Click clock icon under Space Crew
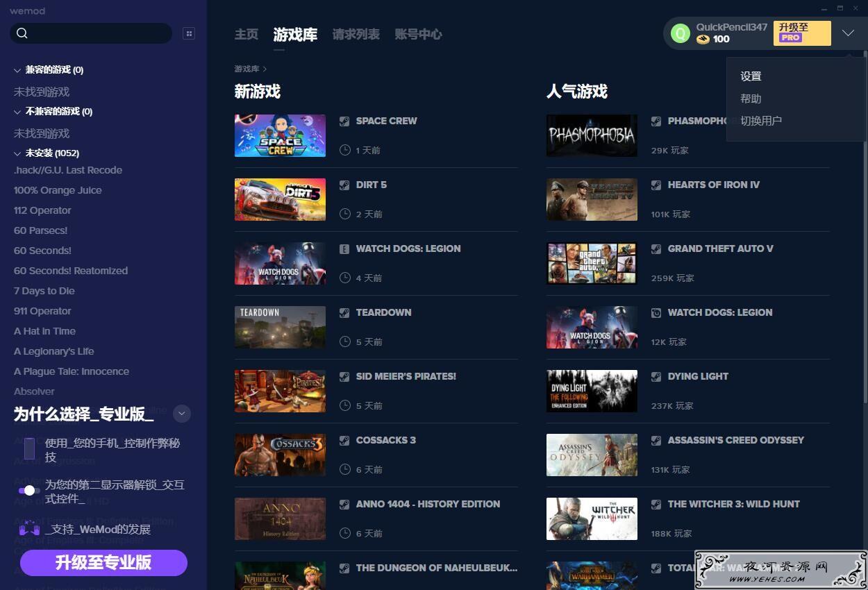 [x=345, y=150]
